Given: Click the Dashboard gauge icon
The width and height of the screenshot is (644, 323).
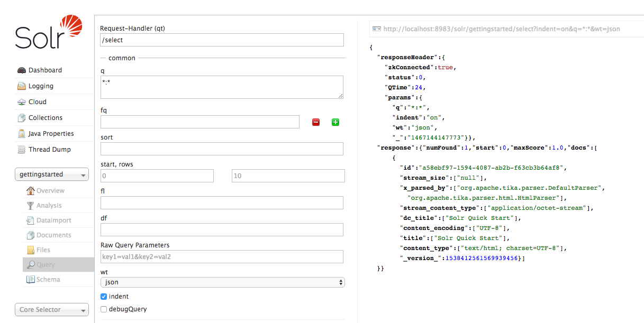Looking at the screenshot, I should 22,70.
